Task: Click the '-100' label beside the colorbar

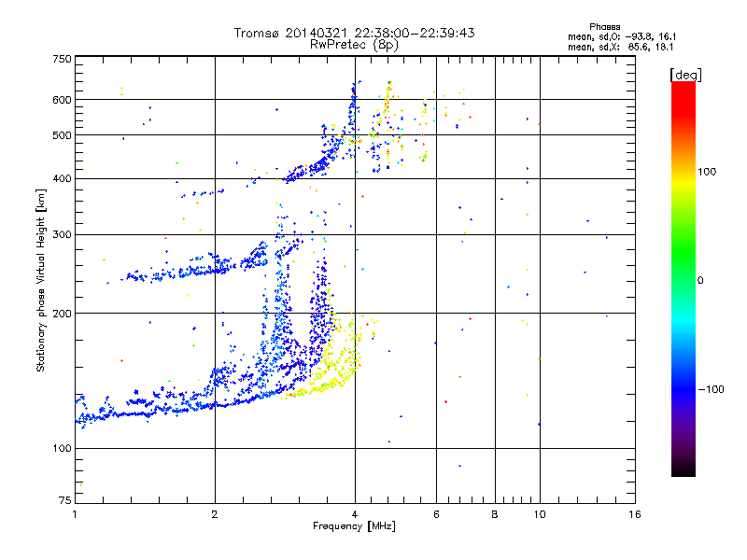Action: tap(711, 389)
